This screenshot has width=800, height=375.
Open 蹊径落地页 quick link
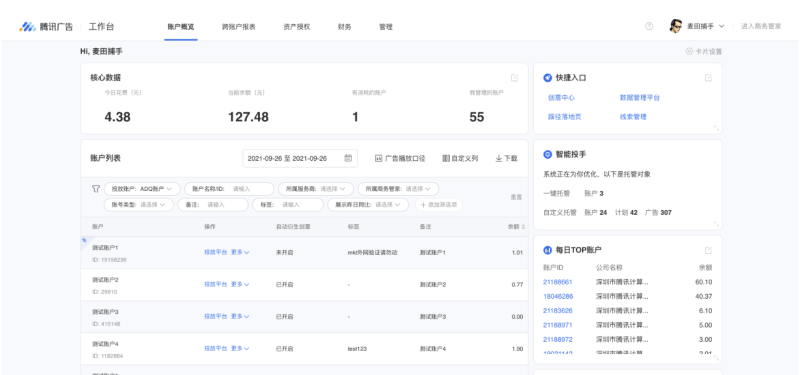coord(565,117)
